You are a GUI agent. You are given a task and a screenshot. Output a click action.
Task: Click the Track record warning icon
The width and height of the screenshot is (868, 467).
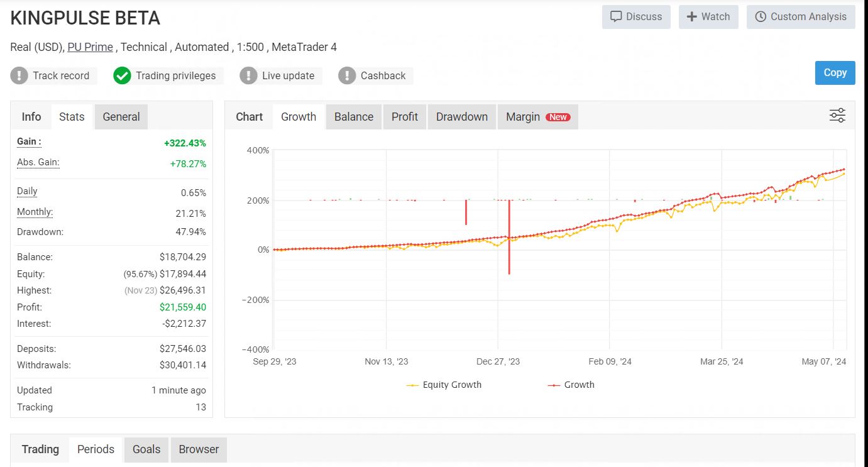pyautogui.click(x=19, y=76)
